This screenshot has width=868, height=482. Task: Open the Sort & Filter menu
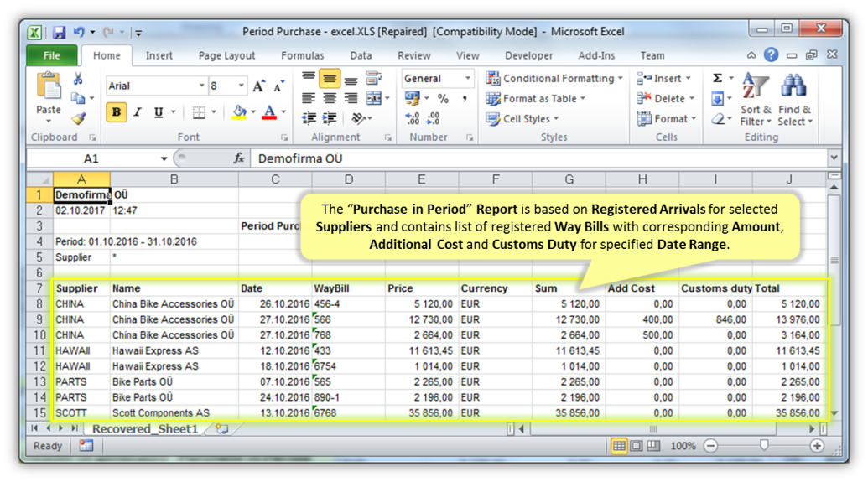pyautogui.click(x=756, y=100)
